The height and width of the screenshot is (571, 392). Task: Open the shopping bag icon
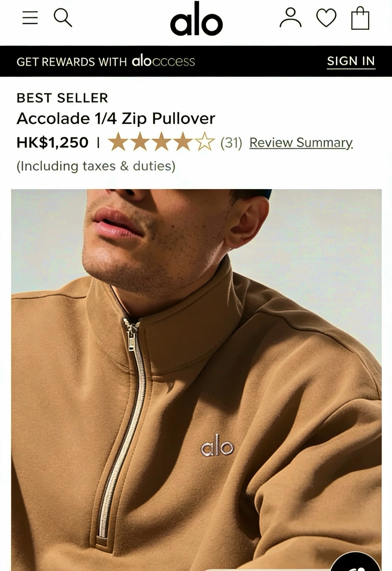pos(360,18)
